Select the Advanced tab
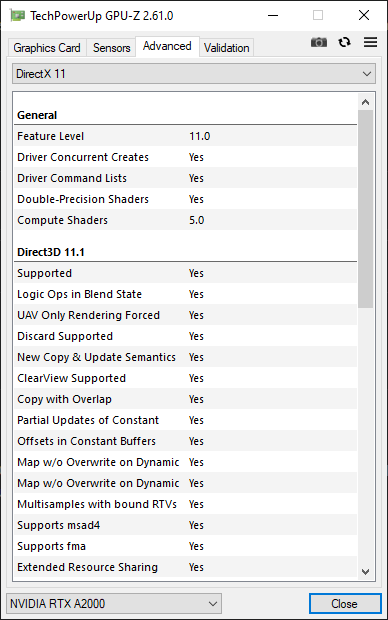 [167, 46]
